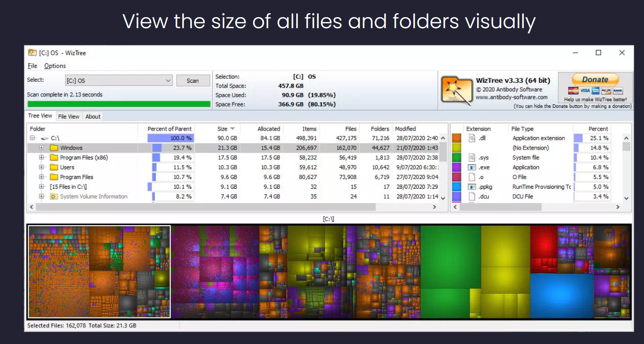Switch to the File View tab
This screenshot has height=344, width=644.
click(69, 117)
